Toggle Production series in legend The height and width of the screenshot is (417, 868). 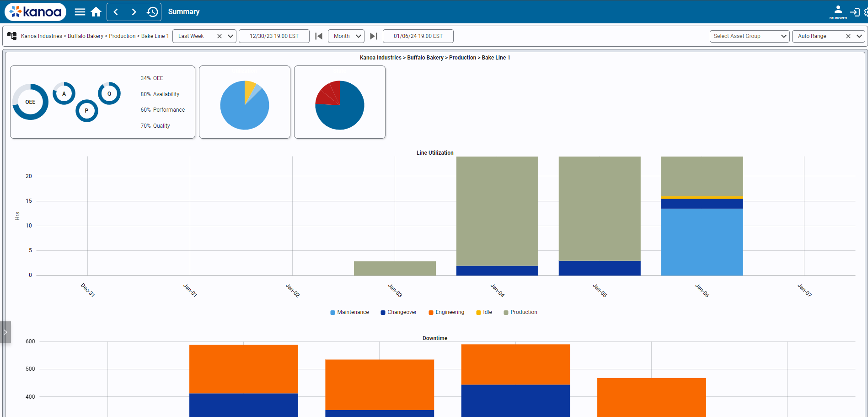[520, 312]
